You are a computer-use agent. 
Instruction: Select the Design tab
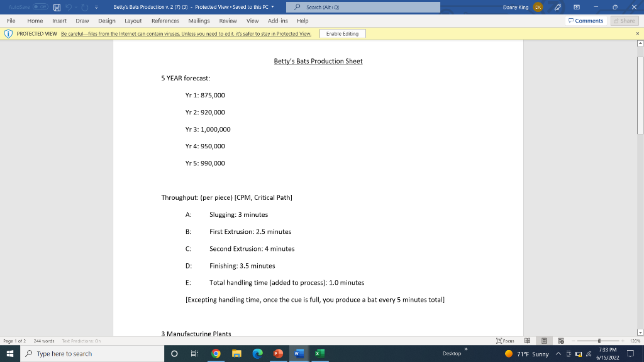(x=107, y=21)
